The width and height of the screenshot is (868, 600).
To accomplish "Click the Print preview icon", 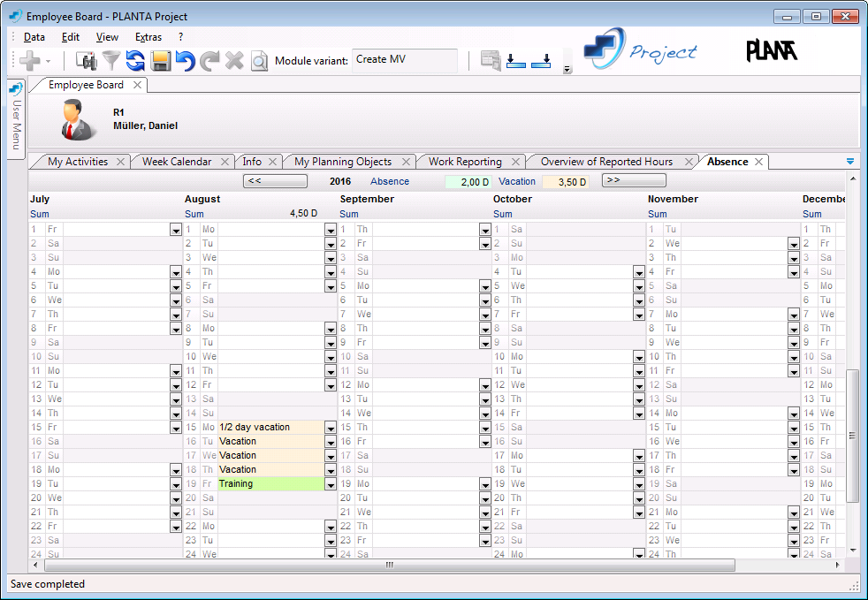I will pos(259,61).
